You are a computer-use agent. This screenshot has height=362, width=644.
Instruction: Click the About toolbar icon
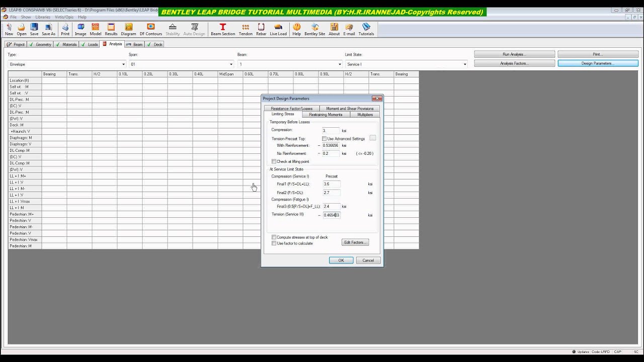tap(334, 30)
